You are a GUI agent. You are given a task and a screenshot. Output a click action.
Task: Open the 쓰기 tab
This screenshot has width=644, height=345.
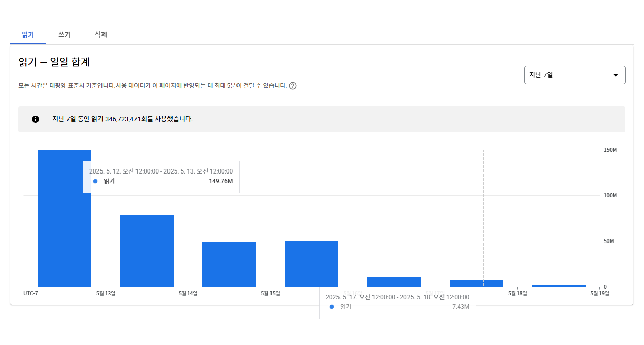(64, 35)
